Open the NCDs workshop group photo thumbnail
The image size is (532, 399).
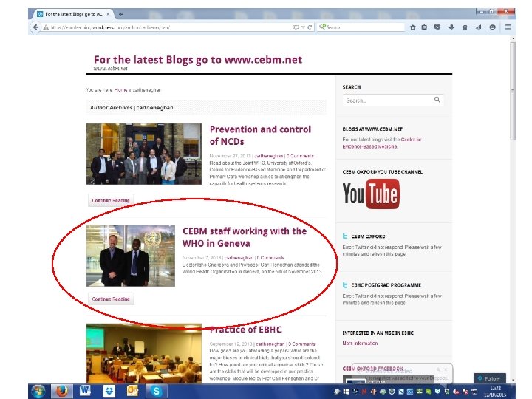(144, 154)
